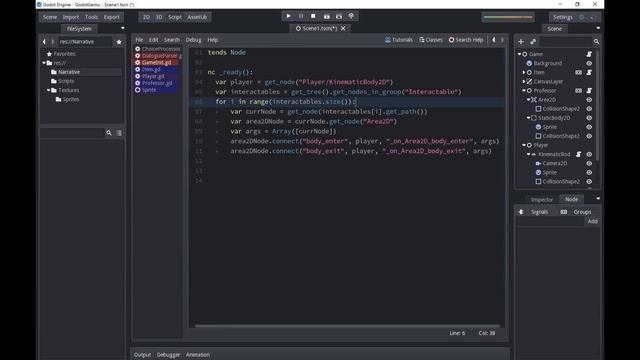640x360 pixels.
Task: Click the horizontal scrollbar of code editor
Action: [x=347, y=326]
